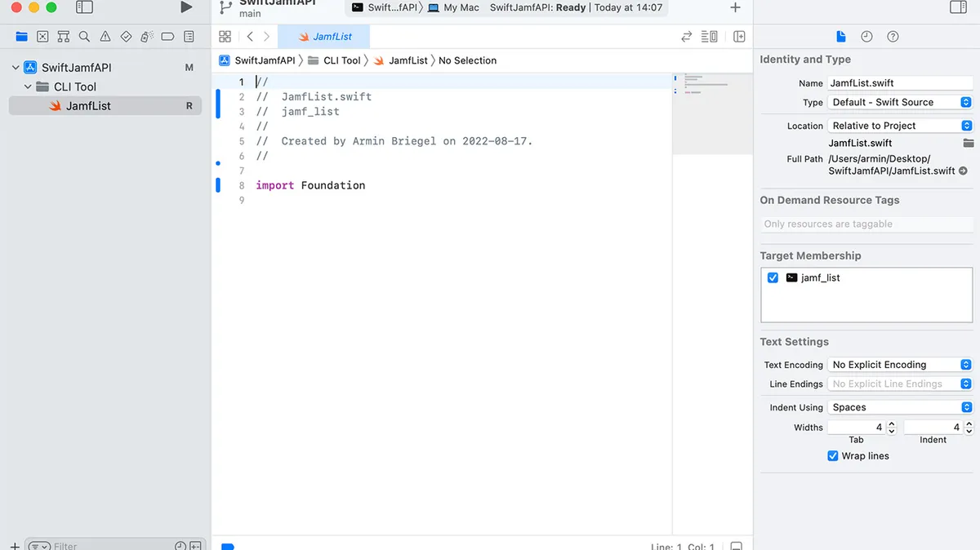The height and width of the screenshot is (550, 980).
Task: Open the Report navigator list icon
Action: tap(189, 36)
